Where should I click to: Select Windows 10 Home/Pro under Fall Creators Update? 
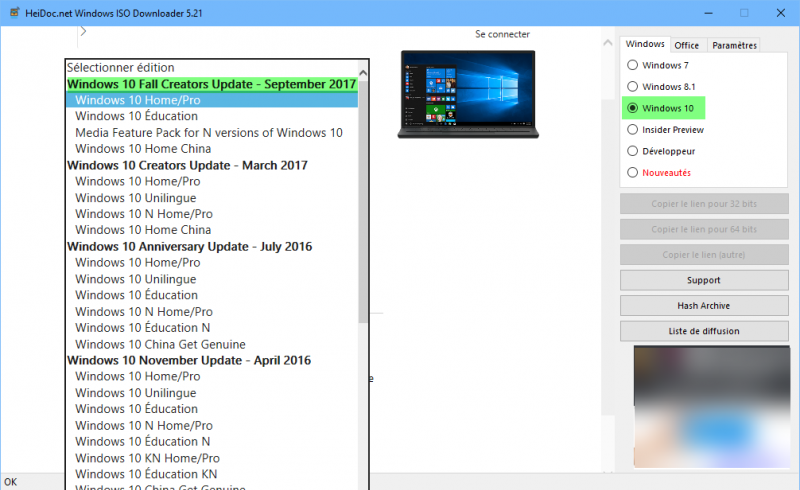[x=212, y=100]
